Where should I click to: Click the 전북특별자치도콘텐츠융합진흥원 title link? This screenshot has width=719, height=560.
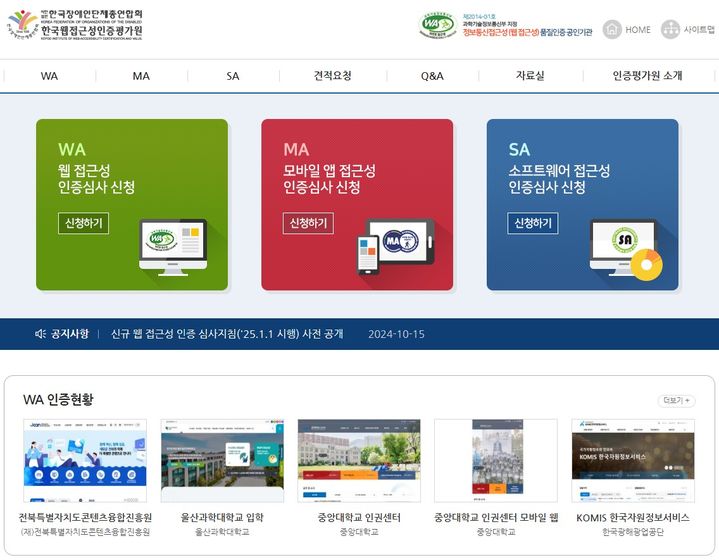(x=85, y=518)
